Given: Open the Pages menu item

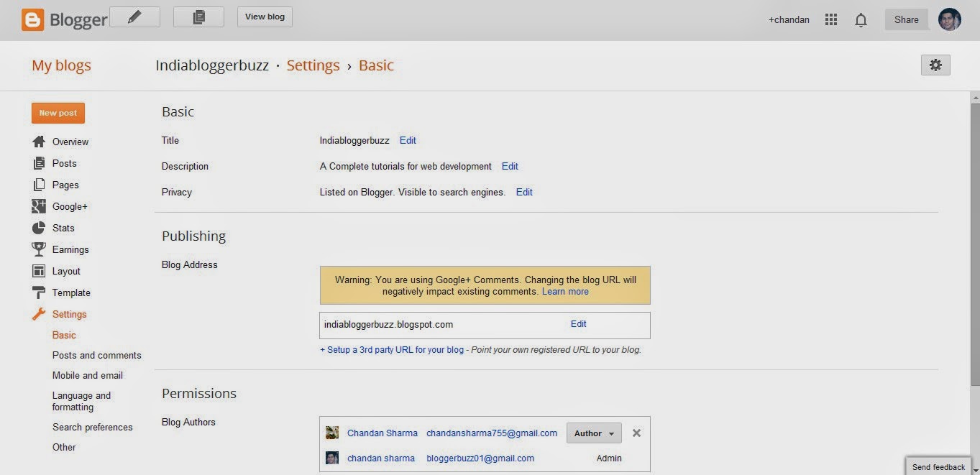Looking at the screenshot, I should tap(65, 185).
